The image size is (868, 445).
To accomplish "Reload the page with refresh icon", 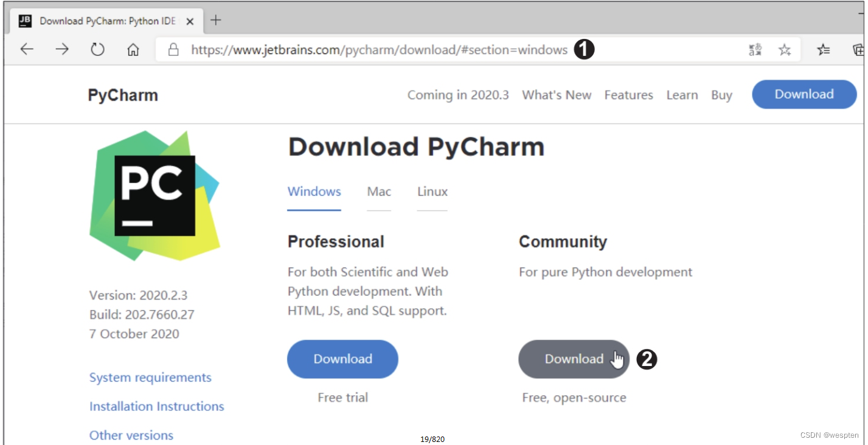I will 97,50.
